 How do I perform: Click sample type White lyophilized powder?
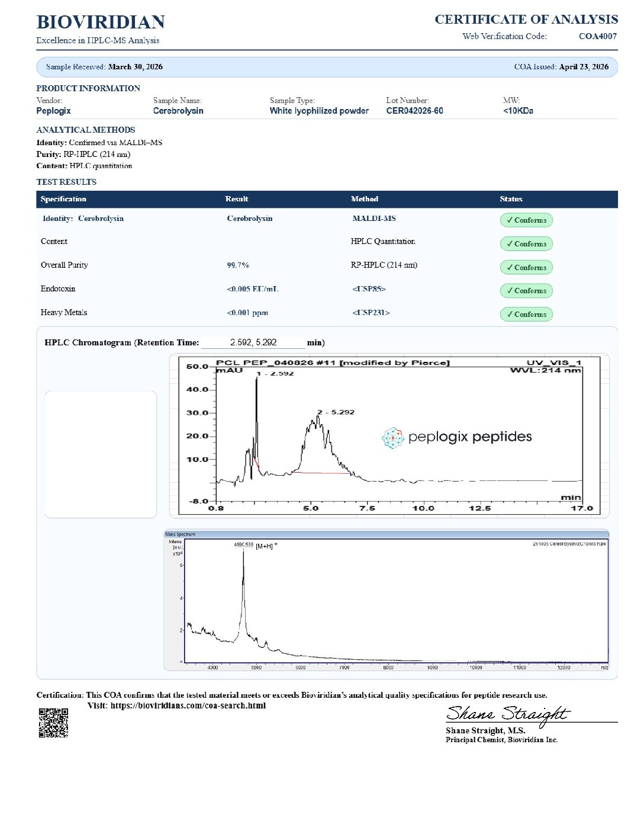tap(319, 111)
